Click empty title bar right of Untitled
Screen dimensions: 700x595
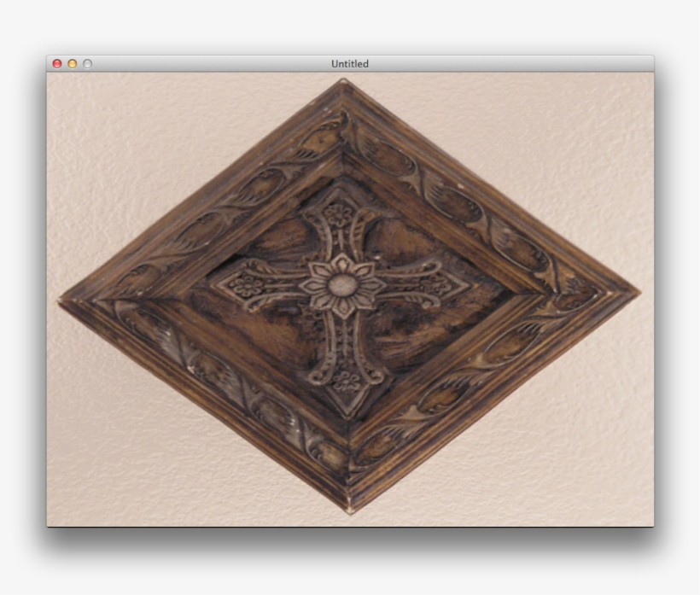[x=512, y=64]
